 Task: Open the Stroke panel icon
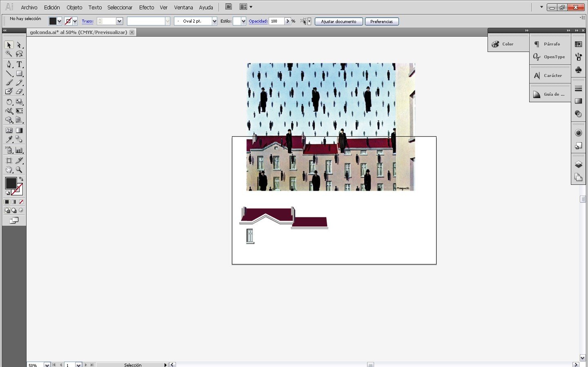coord(578,89)
